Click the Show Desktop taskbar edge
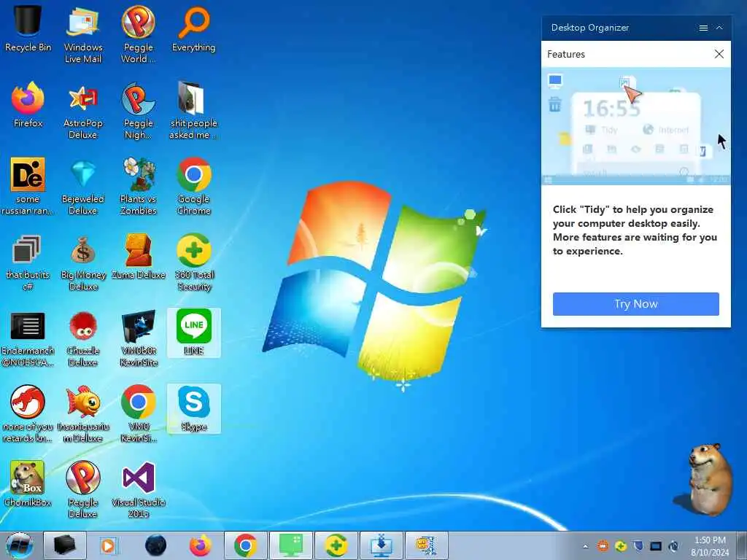This screenshot has width=747, height=560. coord(742,545)
